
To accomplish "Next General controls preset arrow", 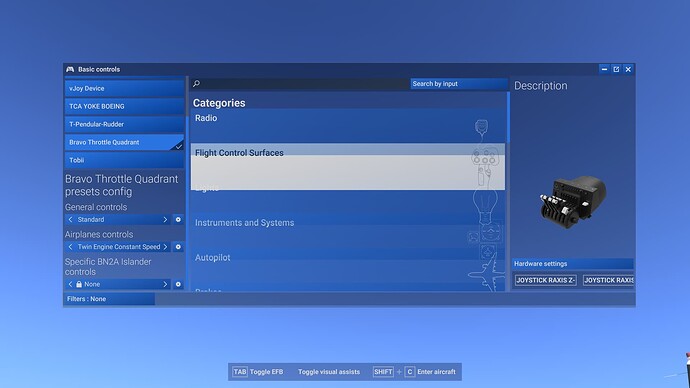I will [165, 220].
